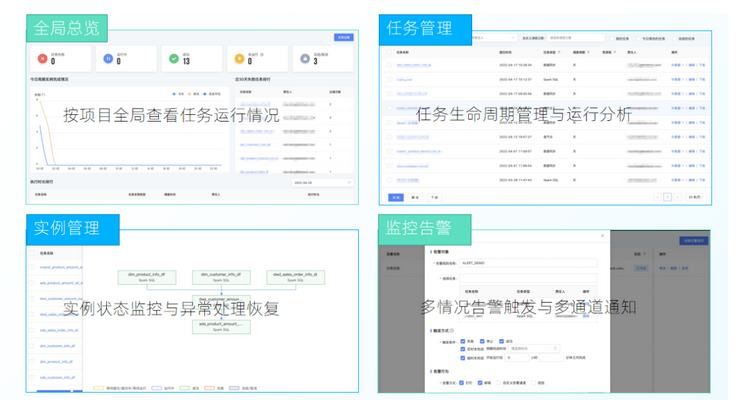Click the yellow not-run play icon
Screen dimensions: 742x416
[239, 59]
